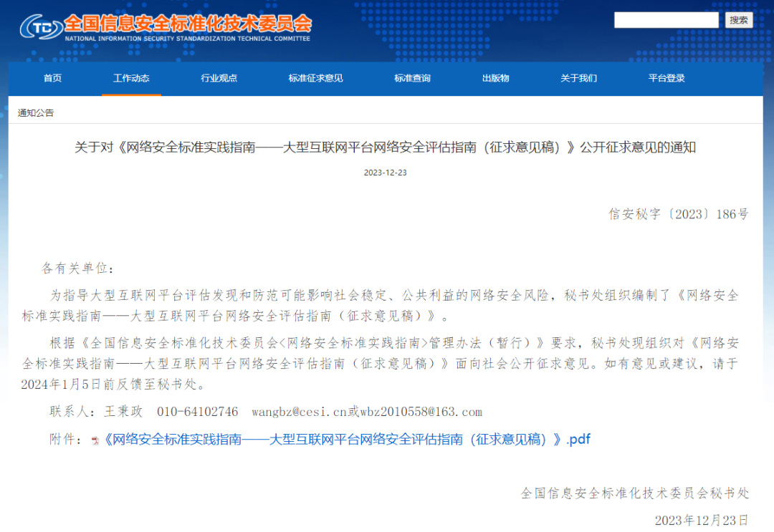Click the search input field
This screenshot has width=774, height=532.
666,20
